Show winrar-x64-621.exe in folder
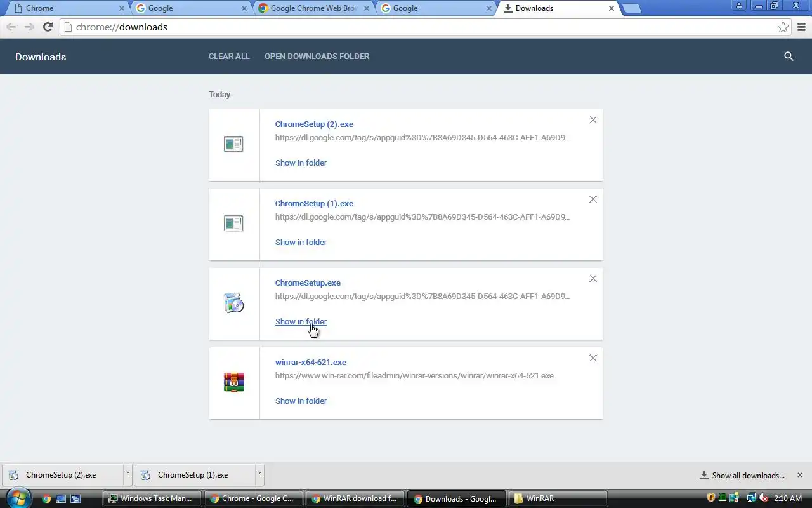Screen dimensions: 812x508 (301, 401)
